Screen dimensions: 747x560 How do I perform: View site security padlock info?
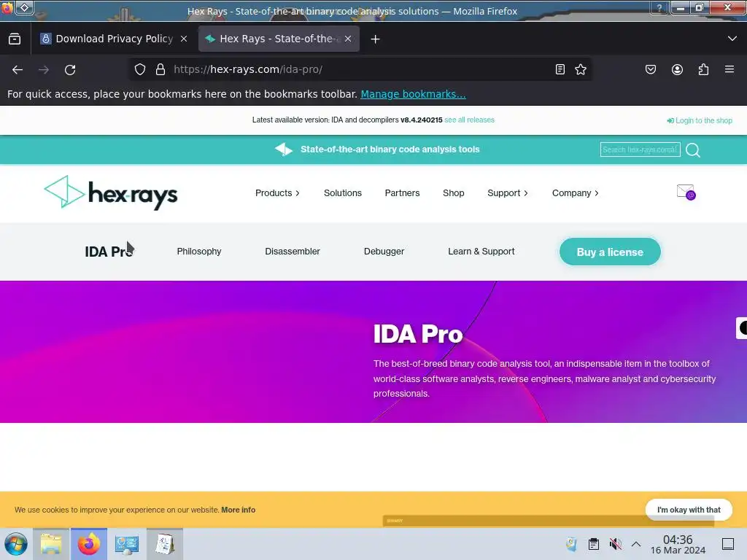pyautogui.click(x=160, y=69)
